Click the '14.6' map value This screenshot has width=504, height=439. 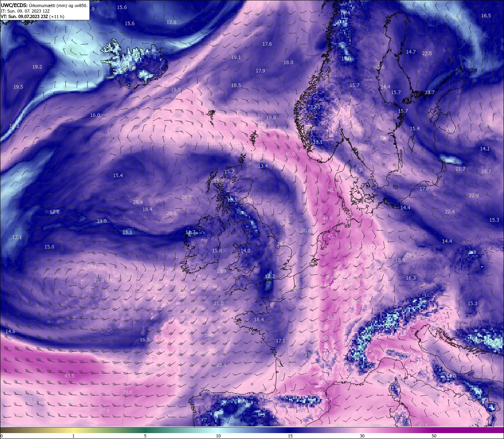pos(10,332)
